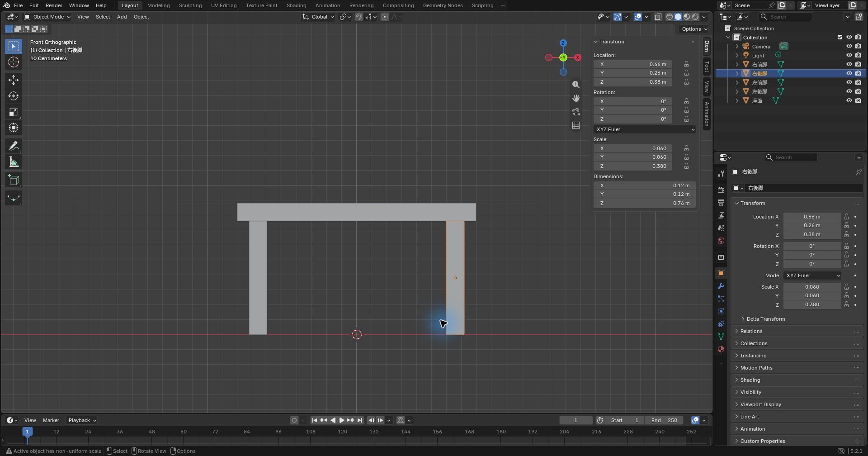868x456 pixels.
Task: Open the Add menu in viewport header
Action: tap(122, 17)
